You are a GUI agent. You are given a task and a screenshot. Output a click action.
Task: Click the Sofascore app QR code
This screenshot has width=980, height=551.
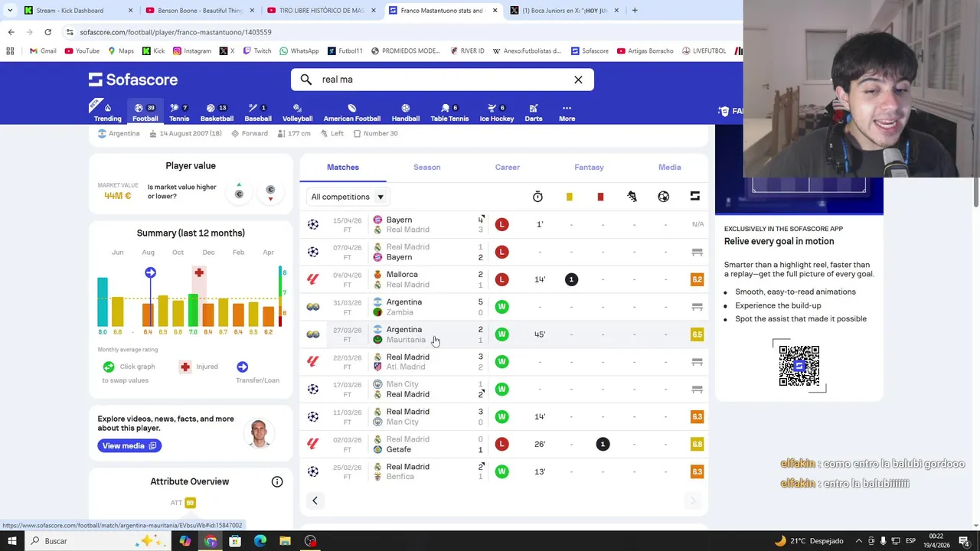pos(799,366)
